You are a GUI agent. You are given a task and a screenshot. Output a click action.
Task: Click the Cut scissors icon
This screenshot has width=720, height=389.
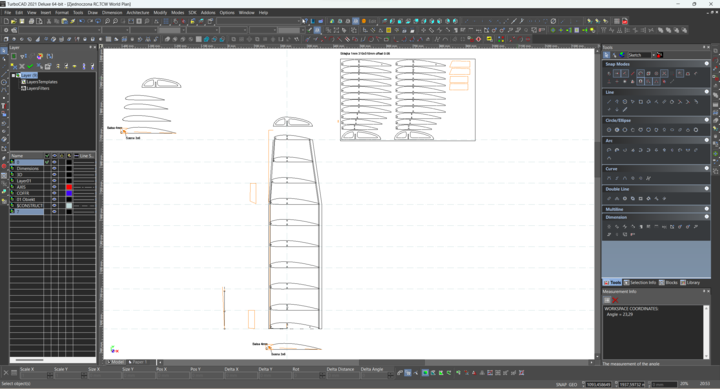click(49, 21)
